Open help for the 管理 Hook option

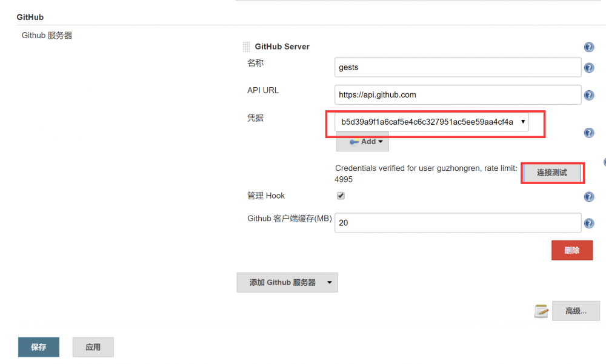[x=588, y=196]
